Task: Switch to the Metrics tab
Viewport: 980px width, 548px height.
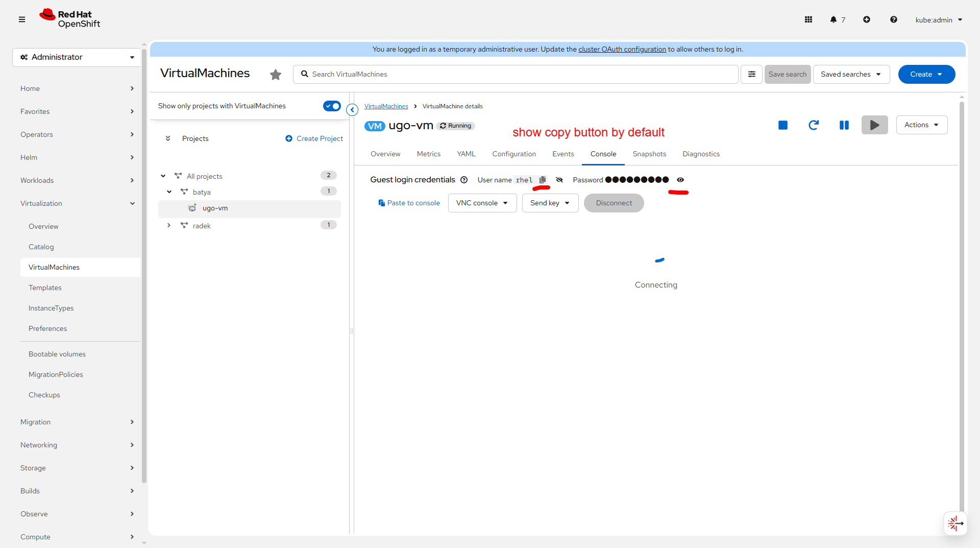Action: pos(429,154)
